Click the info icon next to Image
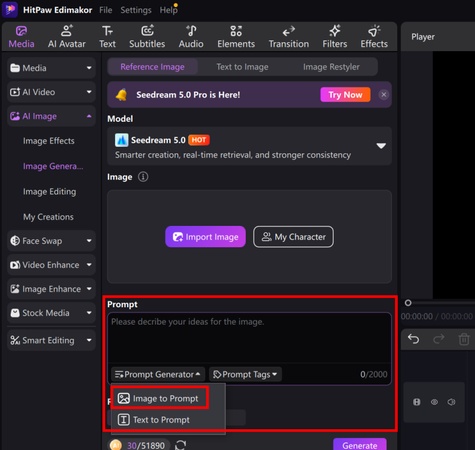Image resolution: width=475 pixels, height=450 pixels. (143, 177)
